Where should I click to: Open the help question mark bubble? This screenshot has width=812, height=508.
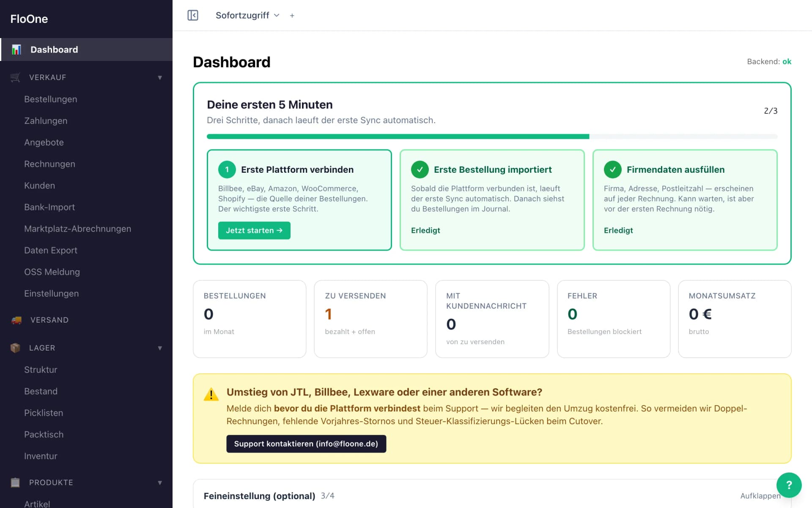789,485
